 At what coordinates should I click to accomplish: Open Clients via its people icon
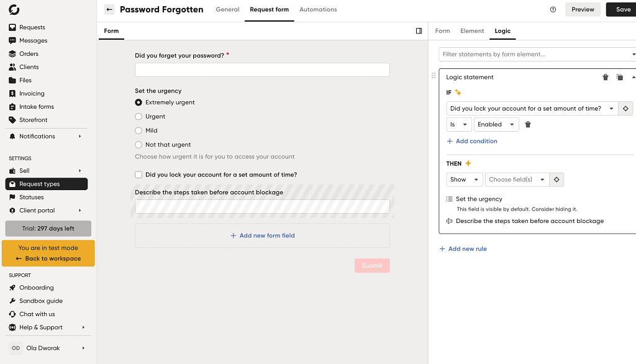(x=12, y=67)
